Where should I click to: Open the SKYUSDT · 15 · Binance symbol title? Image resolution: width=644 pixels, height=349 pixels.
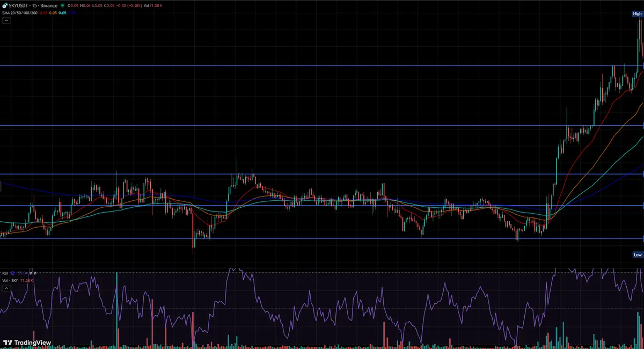33,6
